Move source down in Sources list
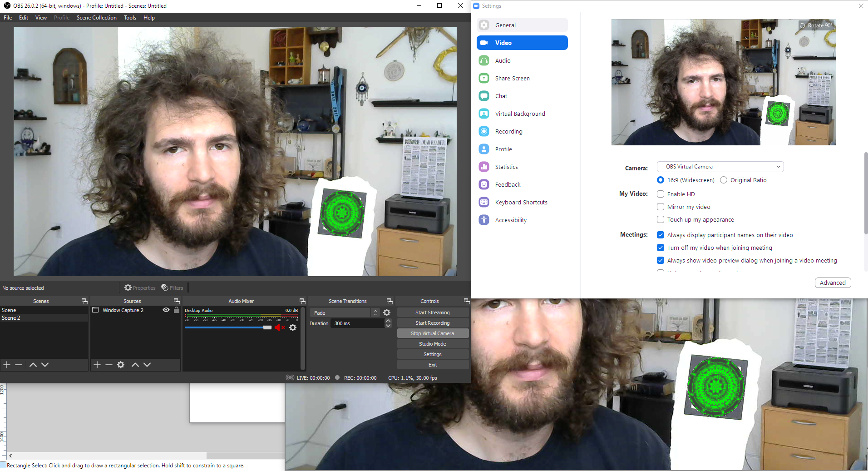The width and height of the screenshot is (868, 471). [147, 365]
